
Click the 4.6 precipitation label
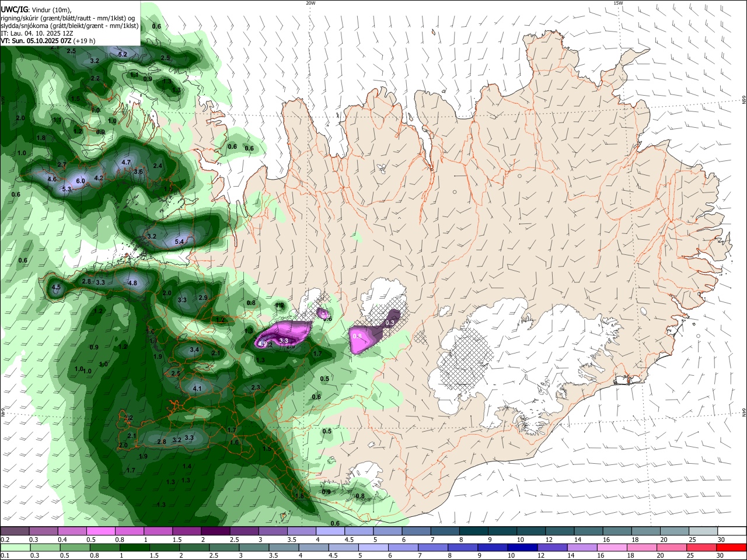(52, 179)
